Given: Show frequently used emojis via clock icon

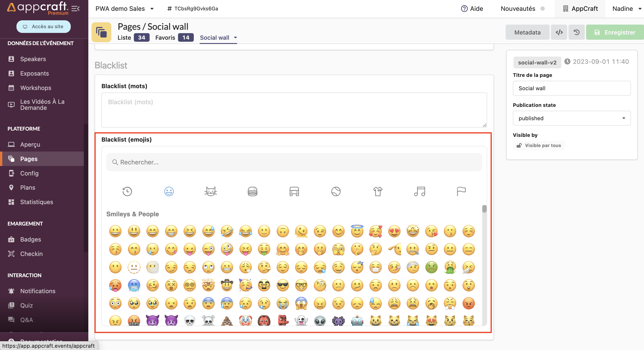Looking at the screenshot, I should coord(127,191).
